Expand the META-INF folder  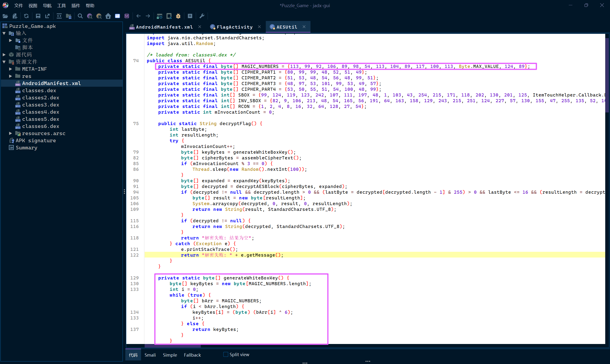coord(10,69)
